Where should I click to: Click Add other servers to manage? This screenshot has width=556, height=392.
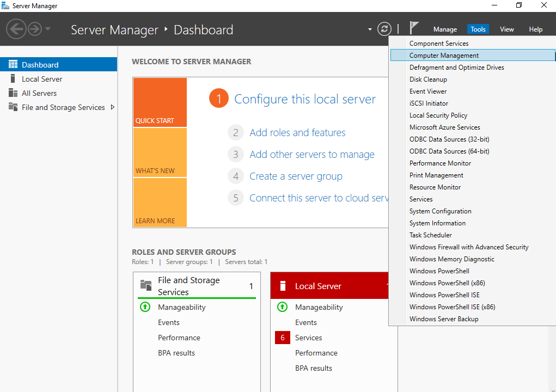pos(311,155)
